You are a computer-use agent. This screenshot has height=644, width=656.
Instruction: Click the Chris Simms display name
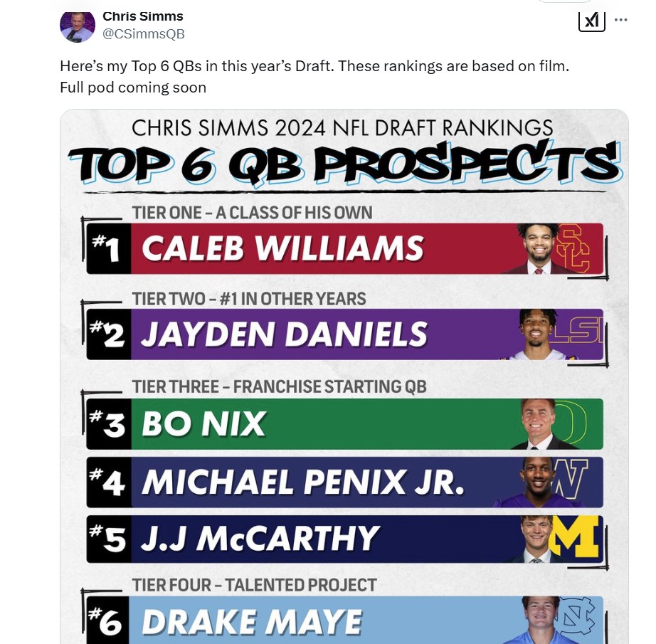(143, 16)
